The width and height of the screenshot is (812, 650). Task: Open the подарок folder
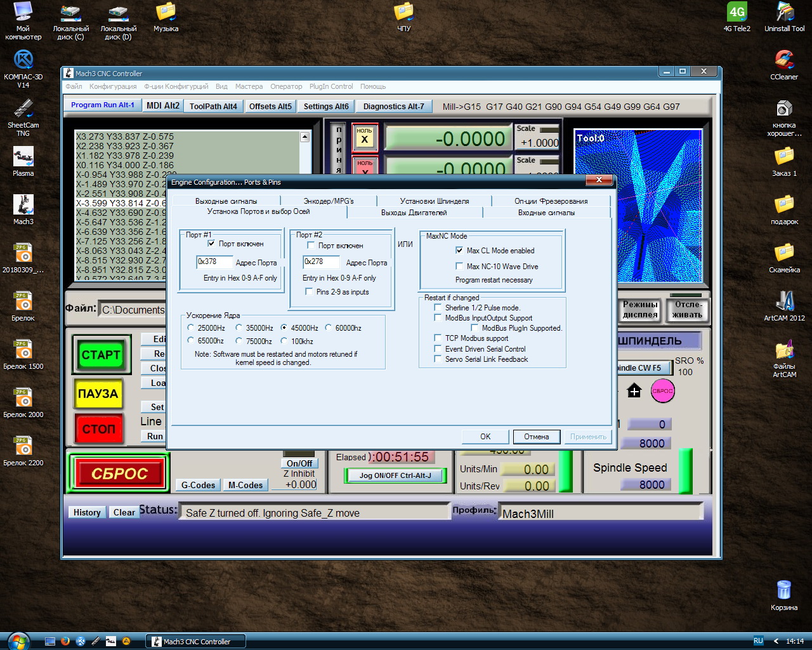784,210
